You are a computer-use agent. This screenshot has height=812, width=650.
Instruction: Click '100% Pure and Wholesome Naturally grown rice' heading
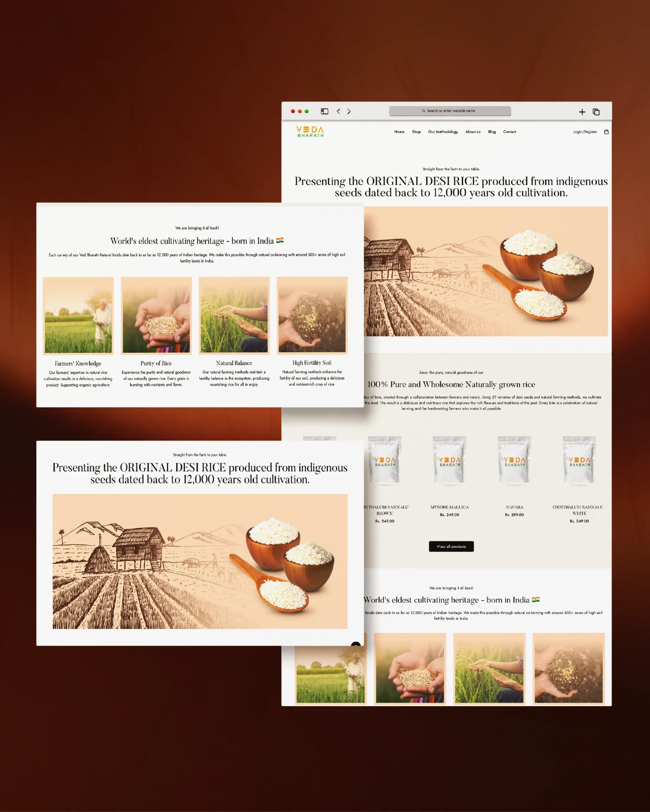point(451,384)
